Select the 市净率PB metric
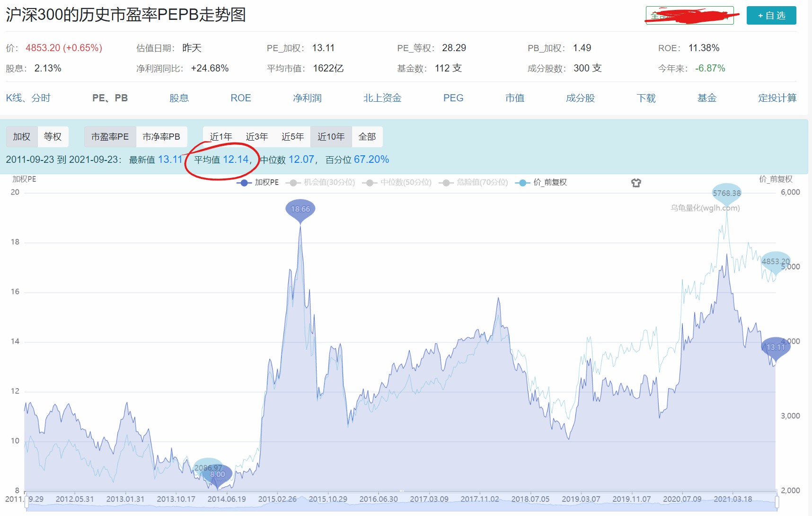The height and width of the screenshot is (516, 812). (161, 137)
